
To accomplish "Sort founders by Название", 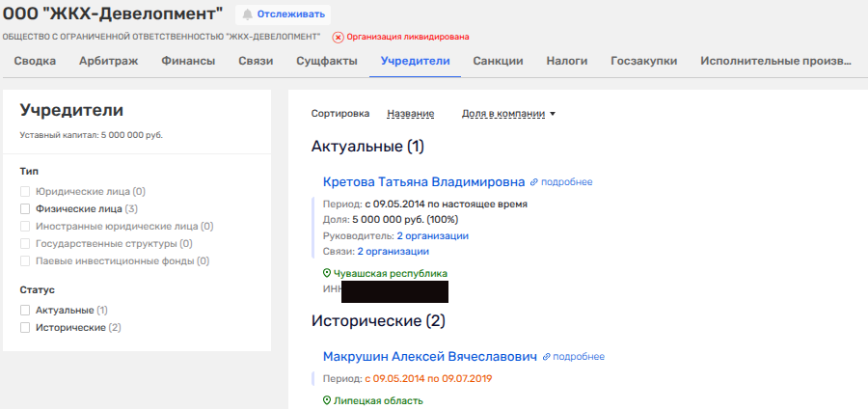I will pyautogui.click(x=410, y=114).
